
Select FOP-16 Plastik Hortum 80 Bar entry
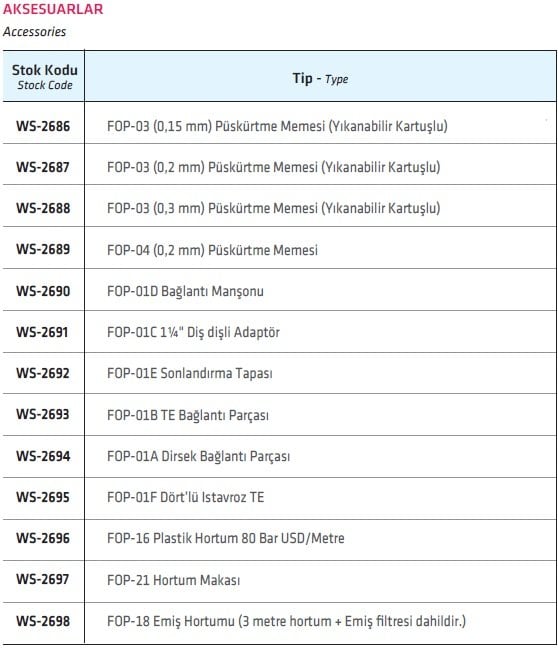[226, 538]
